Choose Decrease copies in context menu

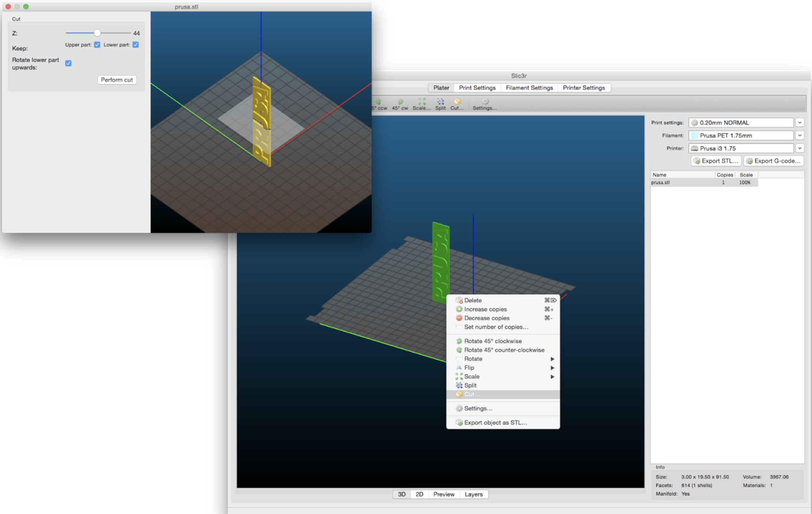503,318
